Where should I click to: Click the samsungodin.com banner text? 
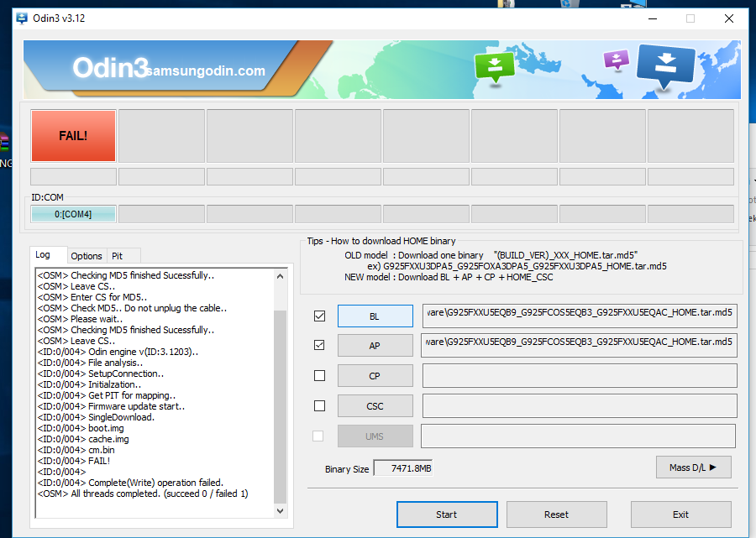(x=206, y=71)
